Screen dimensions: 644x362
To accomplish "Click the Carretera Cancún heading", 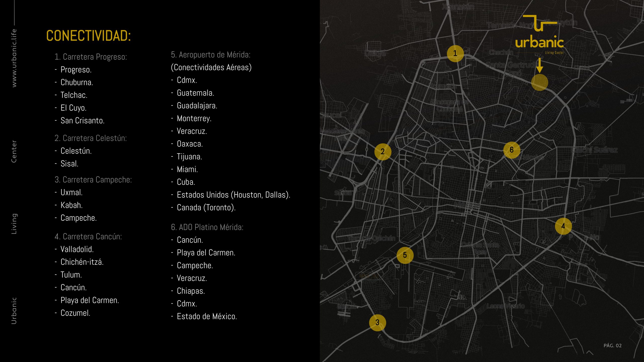I will coord(88,236).
